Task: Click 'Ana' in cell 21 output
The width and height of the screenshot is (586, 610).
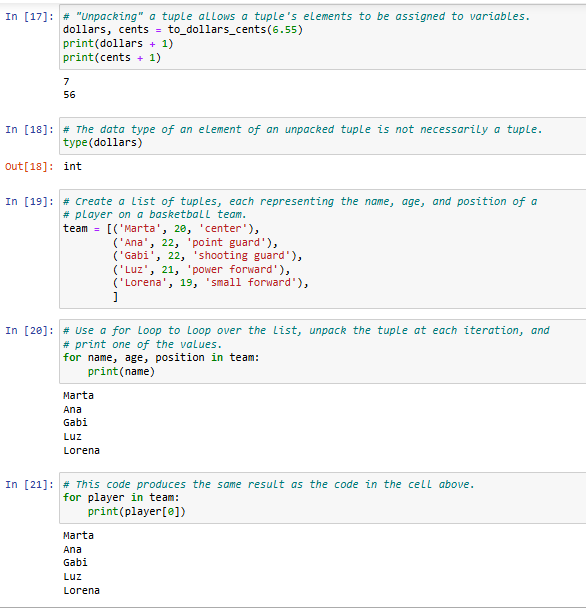Action: pyautogui.click(x=72, y=550)
